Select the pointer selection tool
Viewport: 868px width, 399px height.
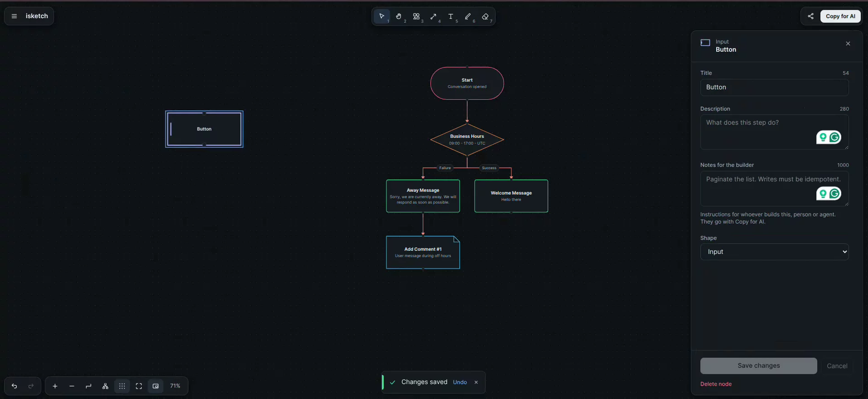(x=381, y=17)
